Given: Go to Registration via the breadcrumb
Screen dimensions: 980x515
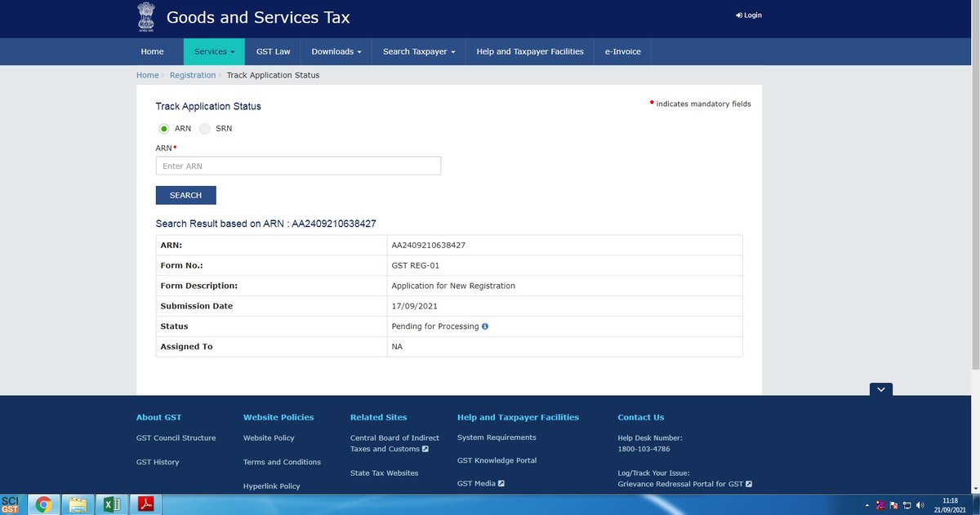Looking at the screenshot, I should coord(193,75).
